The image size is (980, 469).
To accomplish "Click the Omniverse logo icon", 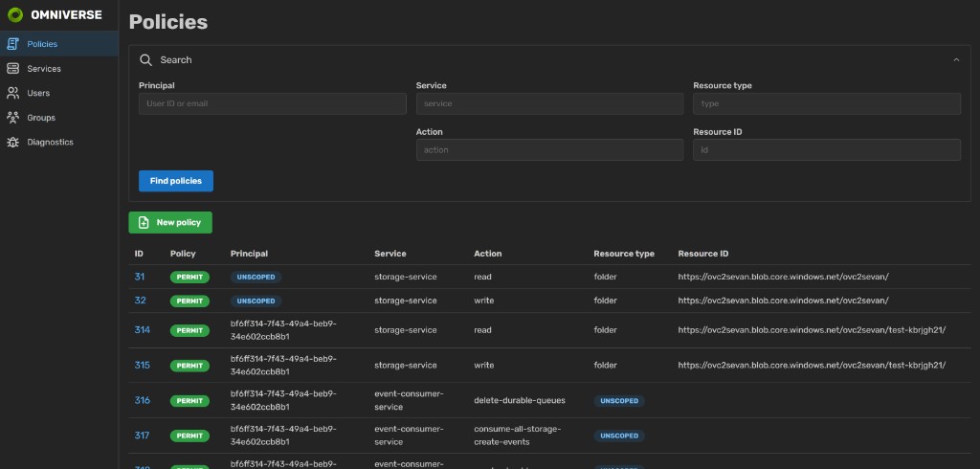I will tap(14, 15).
